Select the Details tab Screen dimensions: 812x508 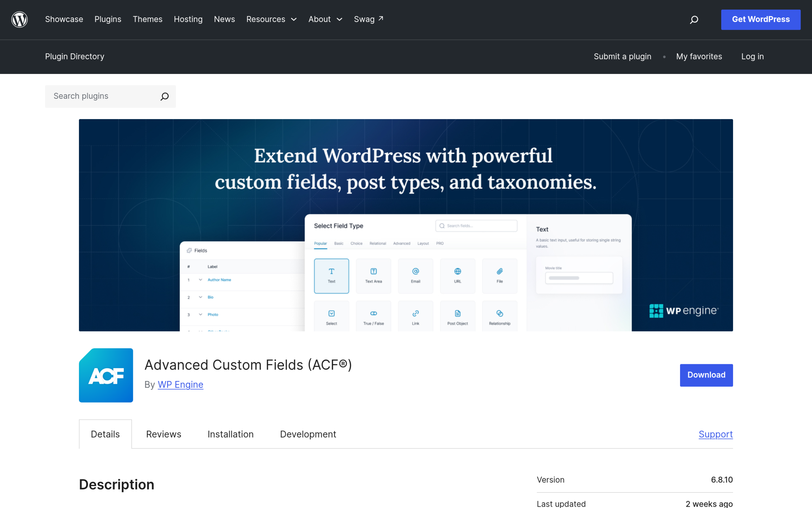click(x=105, y=434)
